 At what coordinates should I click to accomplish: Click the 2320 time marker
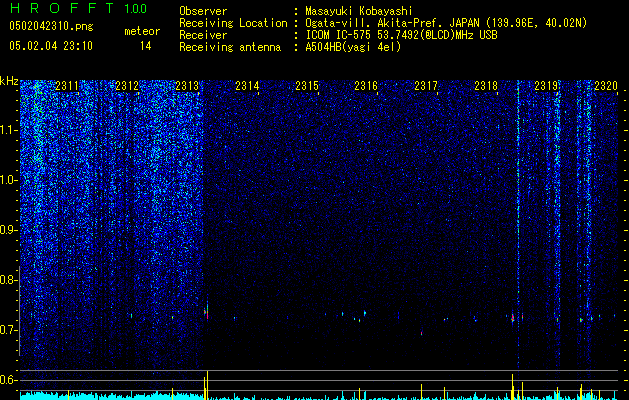606,85
